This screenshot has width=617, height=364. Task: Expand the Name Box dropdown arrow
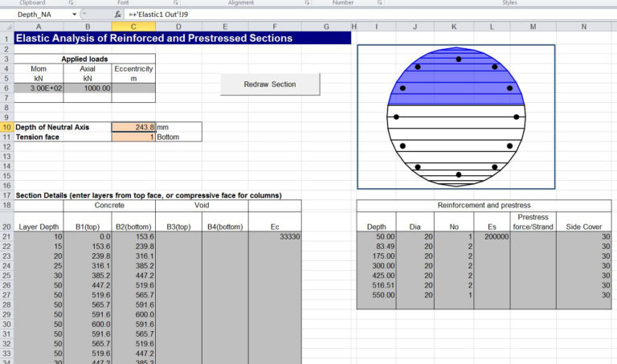(x=75, y=14)
